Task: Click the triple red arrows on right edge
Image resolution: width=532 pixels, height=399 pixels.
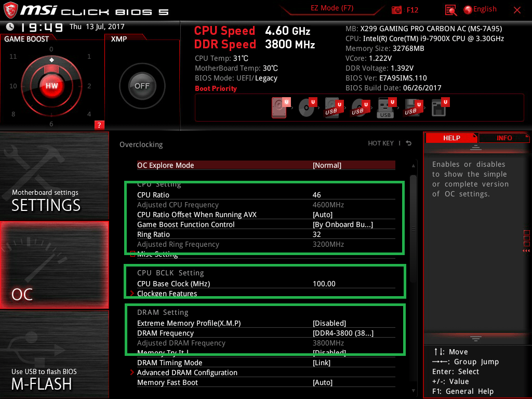Action: [x=526, y=251]
